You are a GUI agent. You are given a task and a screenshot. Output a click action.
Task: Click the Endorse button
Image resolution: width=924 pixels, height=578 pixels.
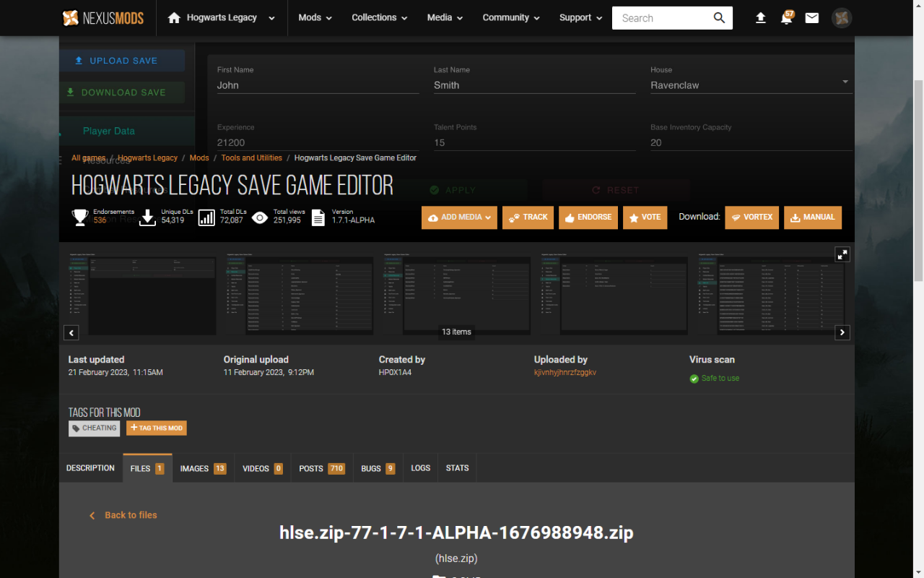(588, 217)
